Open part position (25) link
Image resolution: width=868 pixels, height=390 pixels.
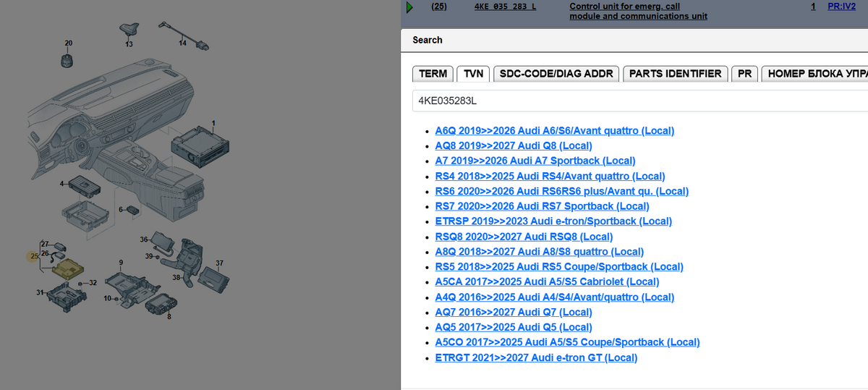pyautogui.click(x=438, y=6)
